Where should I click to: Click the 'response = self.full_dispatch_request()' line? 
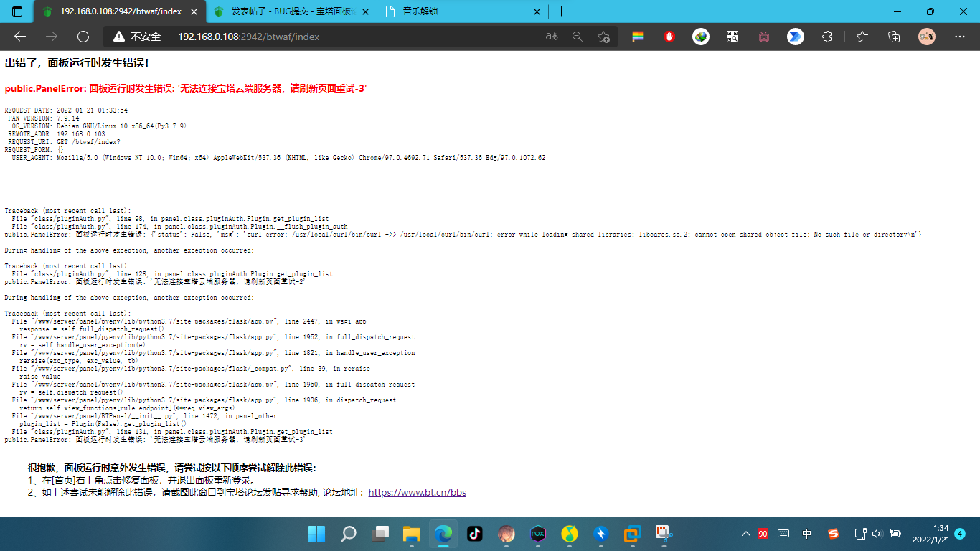click(x=92, y=329)
